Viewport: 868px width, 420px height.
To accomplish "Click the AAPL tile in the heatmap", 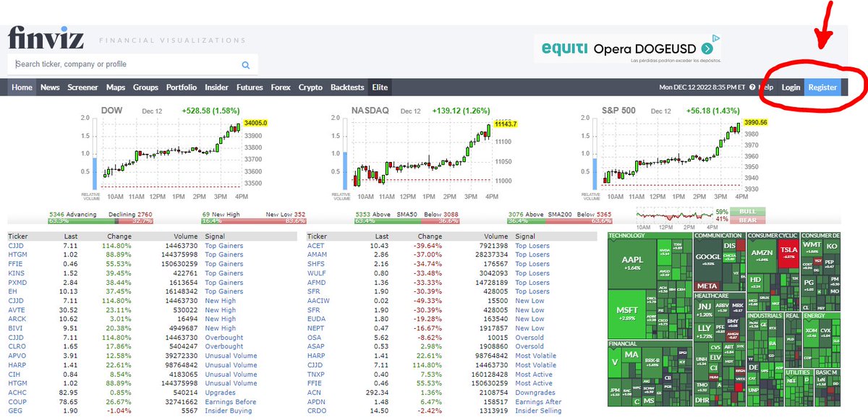I will tap(631, 263).
